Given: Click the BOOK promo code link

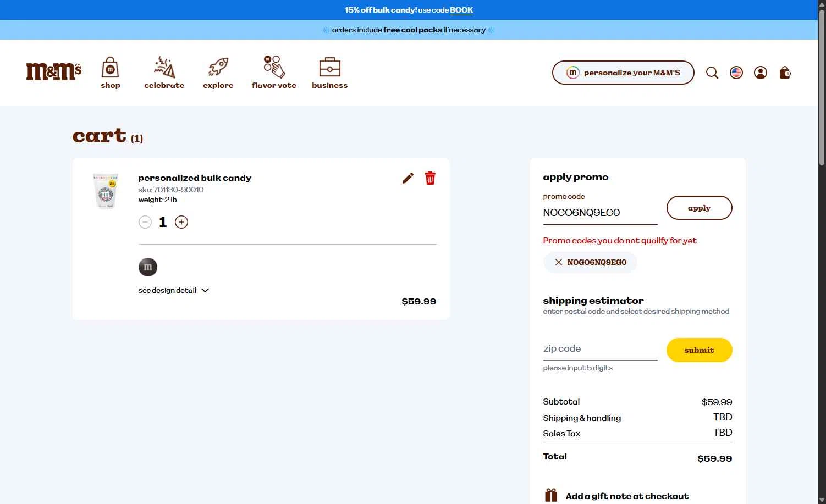Looking at the screenshot, I should click(x=461, y=10).
